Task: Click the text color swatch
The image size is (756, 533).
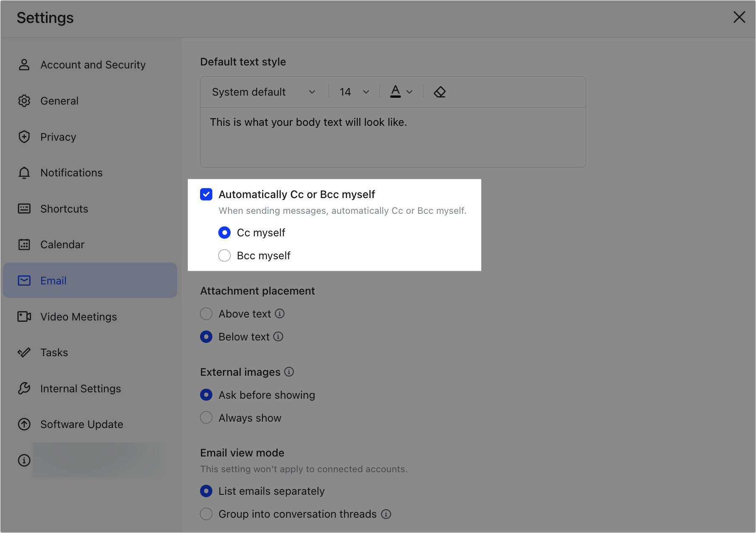Action: click(396, 91)
